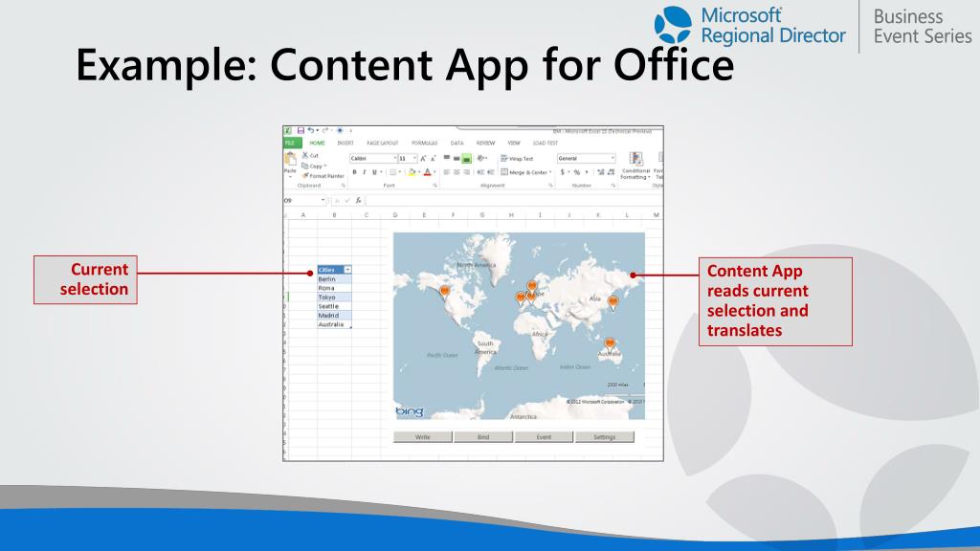Expand the Font dialog launcher
The image size is (980, 551).
tap(435, 186)
